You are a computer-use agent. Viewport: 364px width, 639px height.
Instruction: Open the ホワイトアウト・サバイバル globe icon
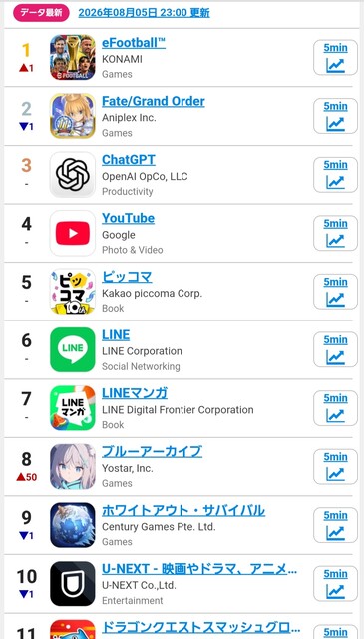click(x=73, y=525)
